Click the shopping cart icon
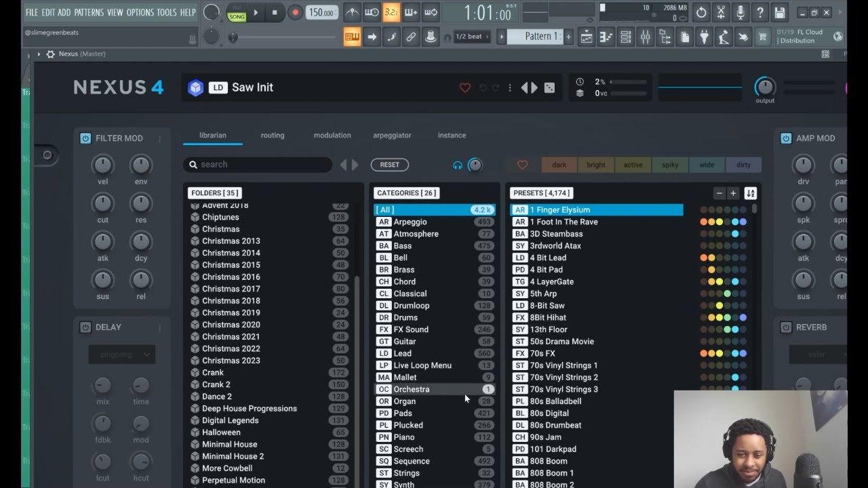This screenshot has width=868, height=488. (764, 37)
